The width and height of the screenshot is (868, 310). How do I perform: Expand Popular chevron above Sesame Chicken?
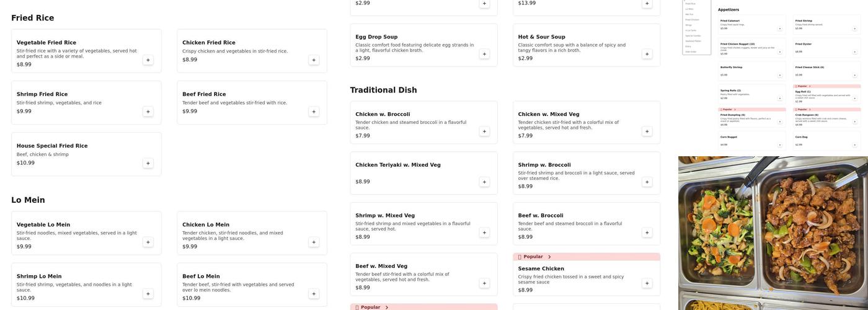(549, 257)
